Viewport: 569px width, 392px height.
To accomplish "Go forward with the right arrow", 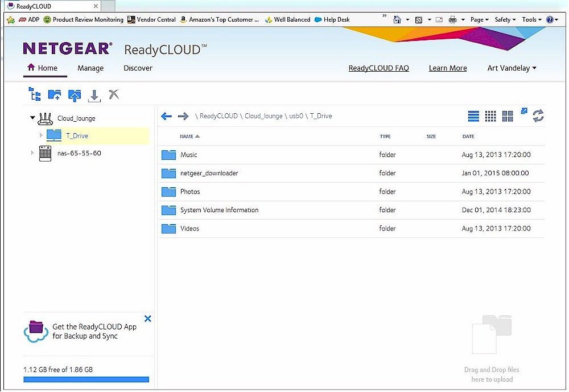I will click(x=183, y=116).
